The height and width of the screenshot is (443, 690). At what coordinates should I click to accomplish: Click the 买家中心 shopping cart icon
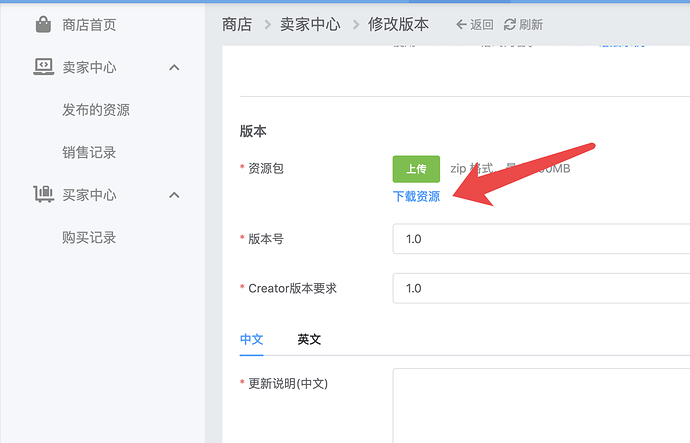44,194
